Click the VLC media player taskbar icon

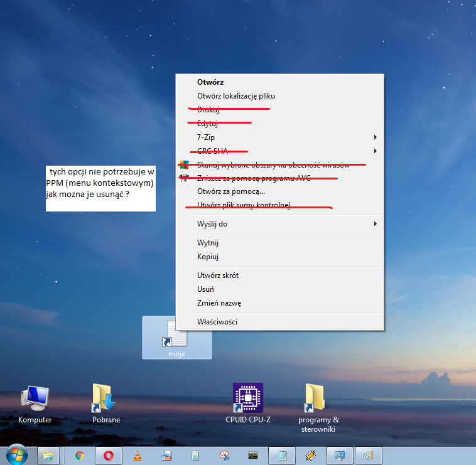pyautogui.click(x=138, y=456)
